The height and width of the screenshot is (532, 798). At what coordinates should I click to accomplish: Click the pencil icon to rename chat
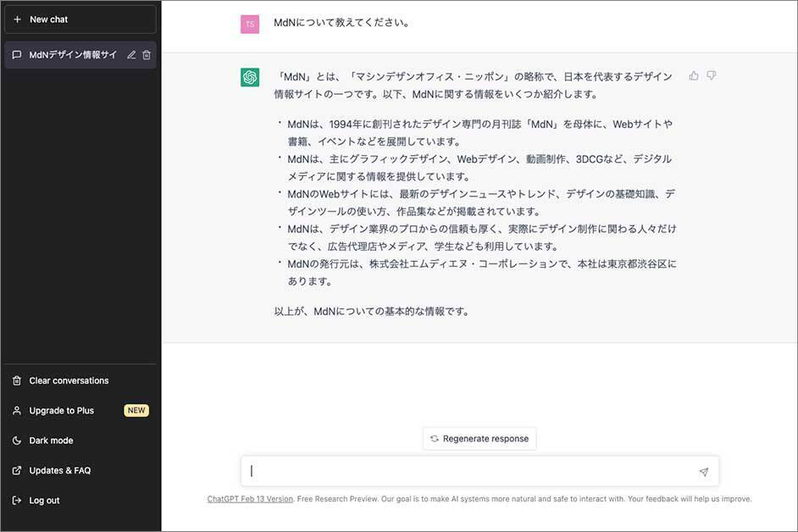(x=131, y=55)
